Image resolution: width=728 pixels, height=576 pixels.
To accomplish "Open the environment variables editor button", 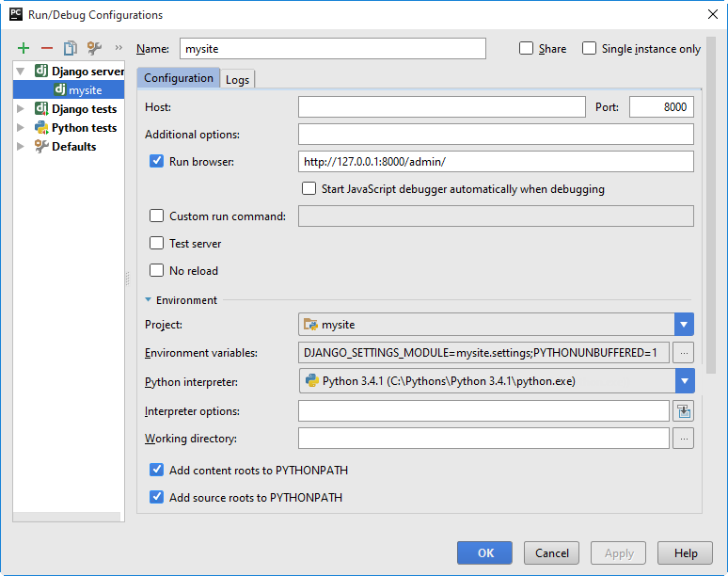I will click(x=684, y=353).
